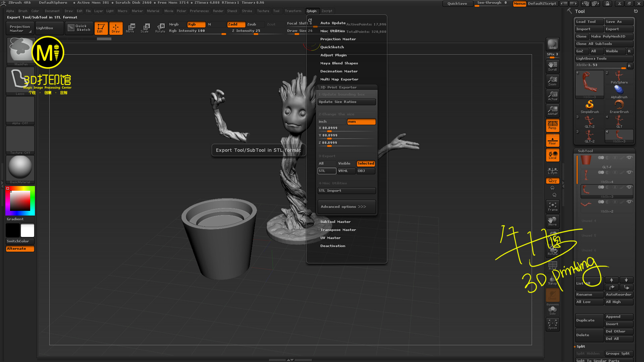This screenshot has width=644, height=362.
Task: Collapse the 3D Print Exporter section
Action: pyautogui.click(x=338, y=87)
